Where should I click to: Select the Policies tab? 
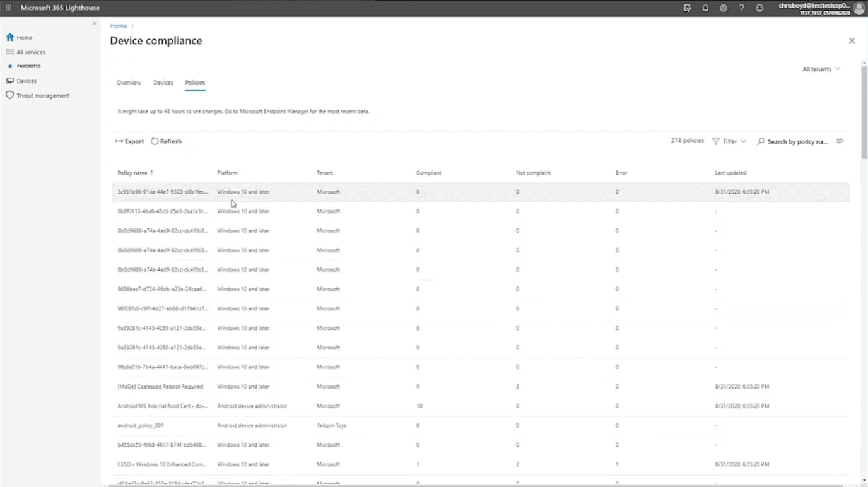coord(195,83)
